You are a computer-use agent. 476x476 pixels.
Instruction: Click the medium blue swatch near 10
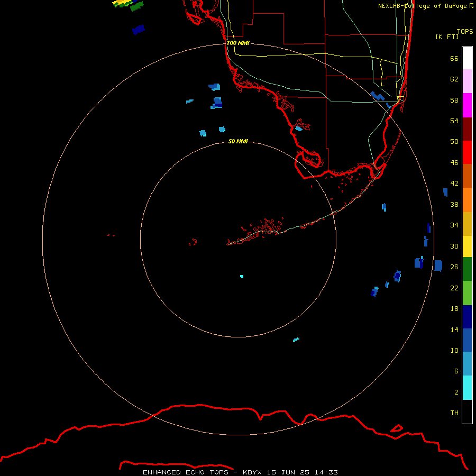(467, 340)
